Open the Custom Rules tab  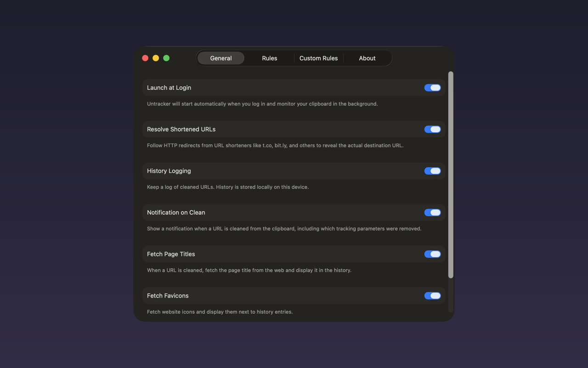point(318,58)
